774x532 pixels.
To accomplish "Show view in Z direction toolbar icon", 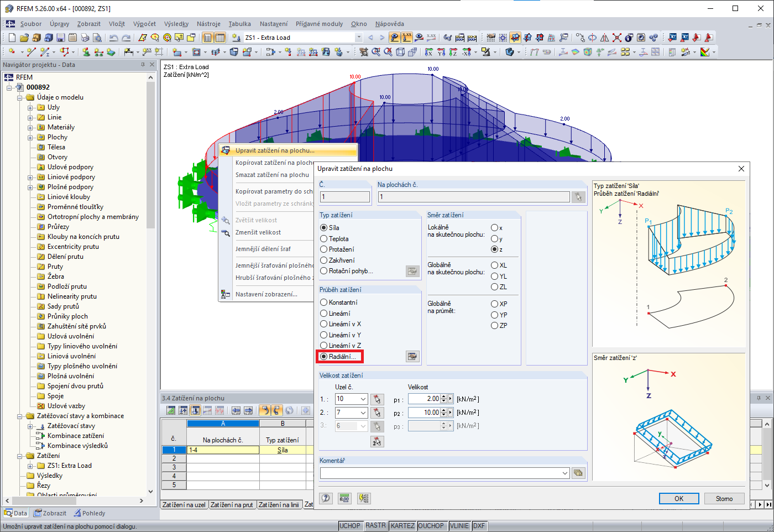I will pyautogui.click(x=453, y=52).
